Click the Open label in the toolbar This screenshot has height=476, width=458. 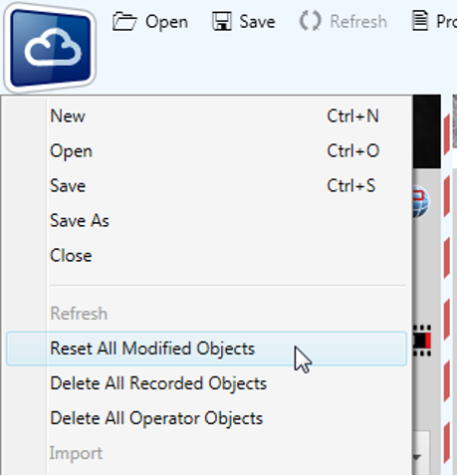(166, 23)
